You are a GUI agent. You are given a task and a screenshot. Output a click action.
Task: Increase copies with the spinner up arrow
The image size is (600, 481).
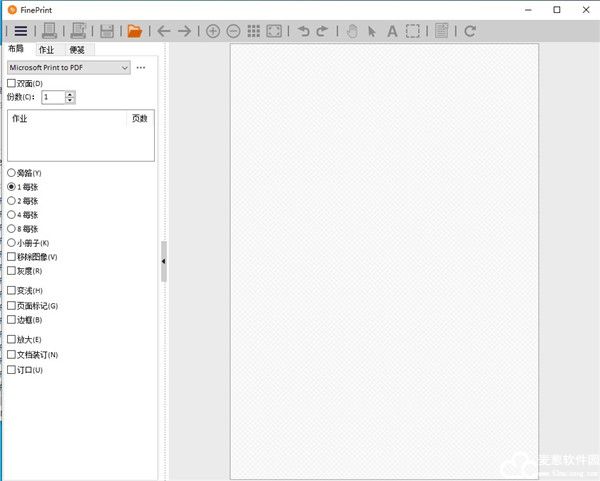pyautogui.click(x=70, y=94)
